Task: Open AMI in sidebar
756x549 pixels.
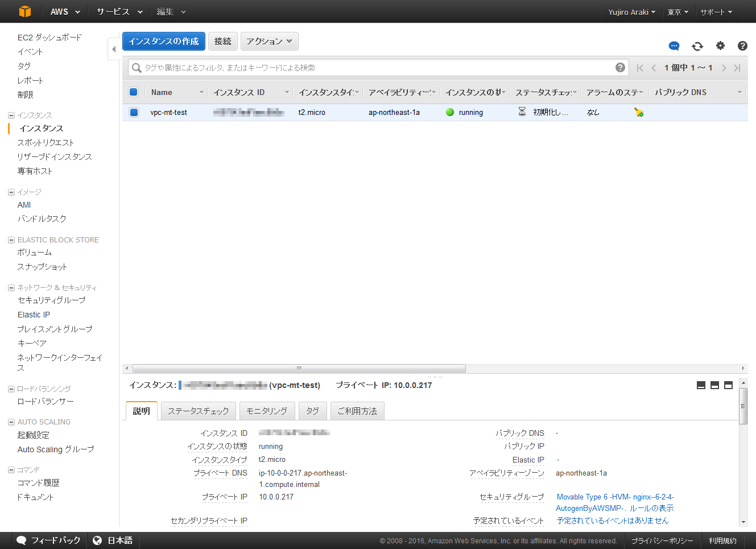Action: (24, 205)
